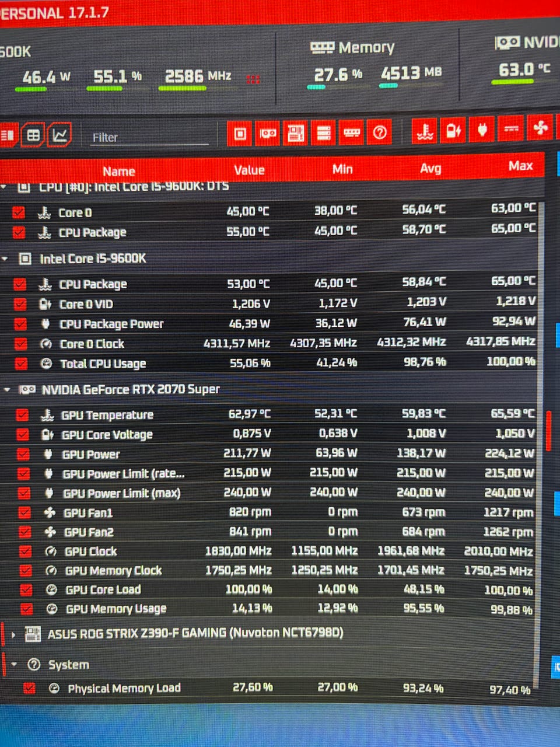The width and height of the screenshot is (560, 747).
Task: Uncheck the Physical Memory Load checkbox
Action: (x=29, y=688)
